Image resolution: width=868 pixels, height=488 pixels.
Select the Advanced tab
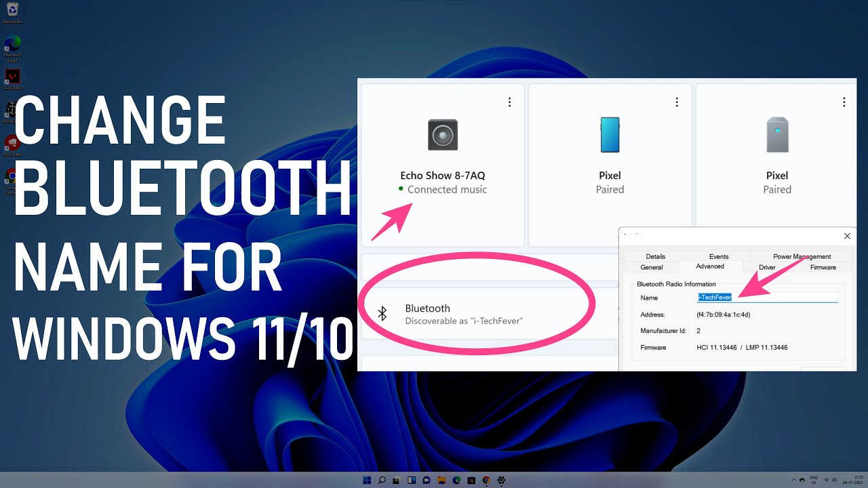tap(710, 266)
